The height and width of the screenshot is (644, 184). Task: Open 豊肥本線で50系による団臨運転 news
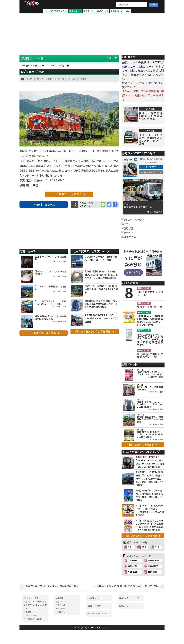pyautogui.click(x=51, y=258)
